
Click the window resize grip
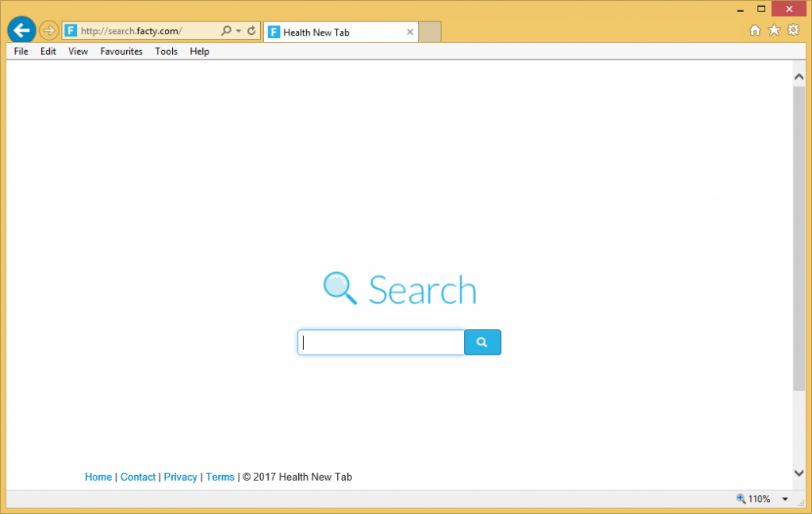(x=801, y=503)
